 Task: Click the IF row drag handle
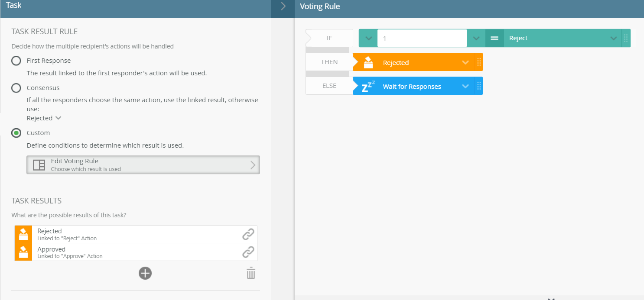pyautogui.click(x=626, y=38)
